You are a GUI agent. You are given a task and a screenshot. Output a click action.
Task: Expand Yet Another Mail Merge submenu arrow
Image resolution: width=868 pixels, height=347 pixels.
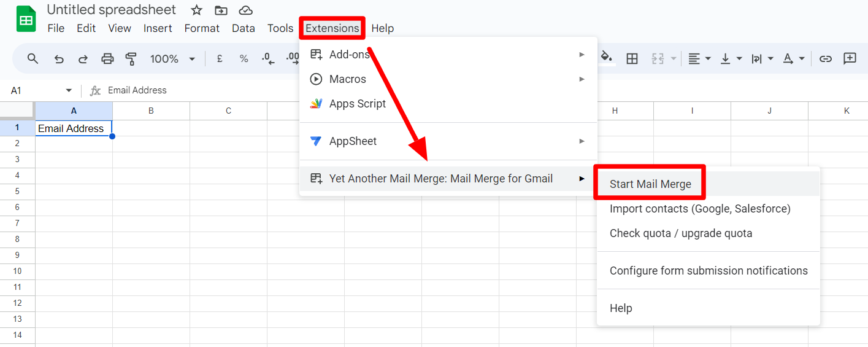point(582,178)
